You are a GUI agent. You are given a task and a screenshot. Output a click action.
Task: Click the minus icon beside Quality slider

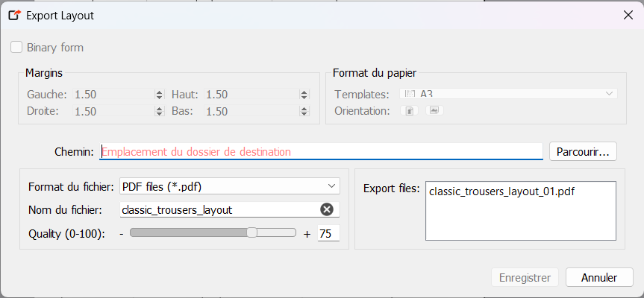point(122,234)
